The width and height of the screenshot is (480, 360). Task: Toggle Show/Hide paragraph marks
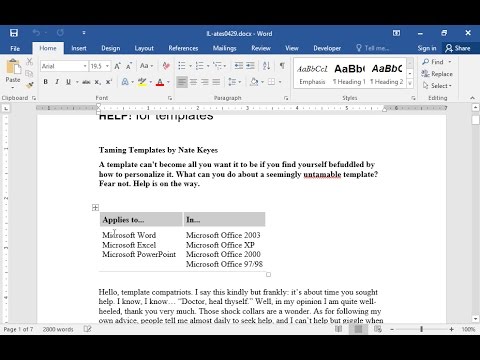point(282,66)
